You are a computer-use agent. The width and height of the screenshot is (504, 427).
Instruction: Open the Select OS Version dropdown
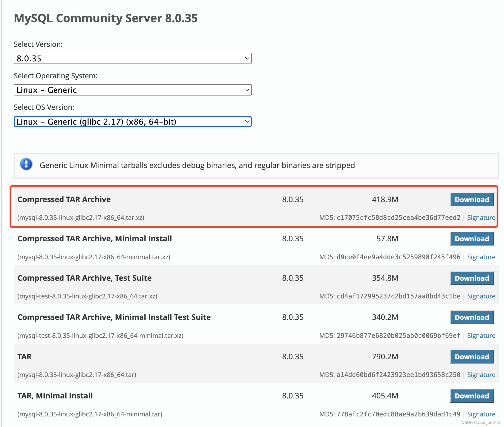pyautogui.click(x=132, y=122)
